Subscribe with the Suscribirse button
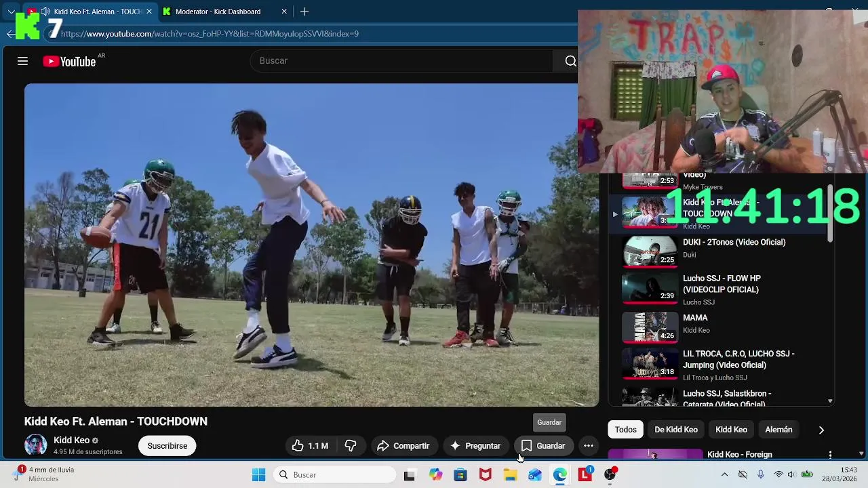868x488 pixels. point(167,446)
